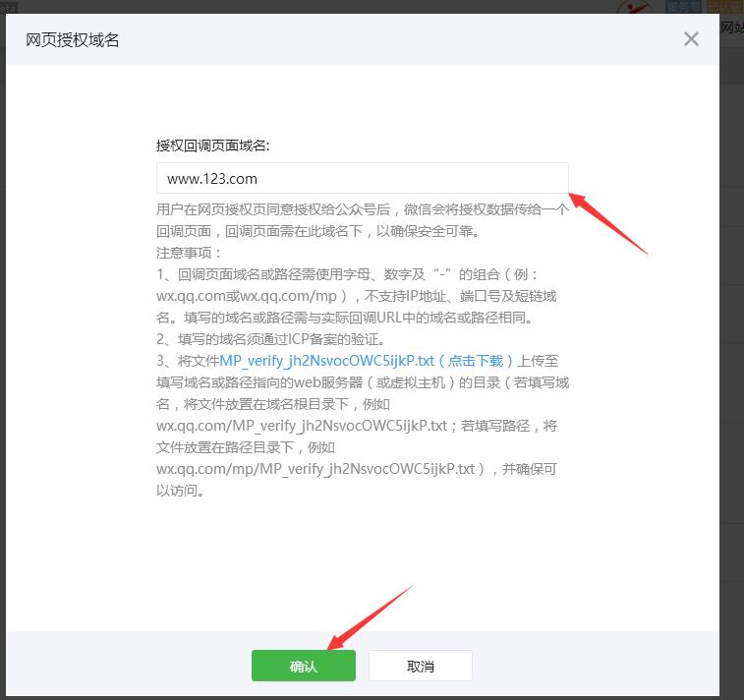Image resolution: width=744 pixels, height=700 pixels.
Task: Close the 网页授权域名 dialog with the X icon
Action: click(x=691, y=39)
